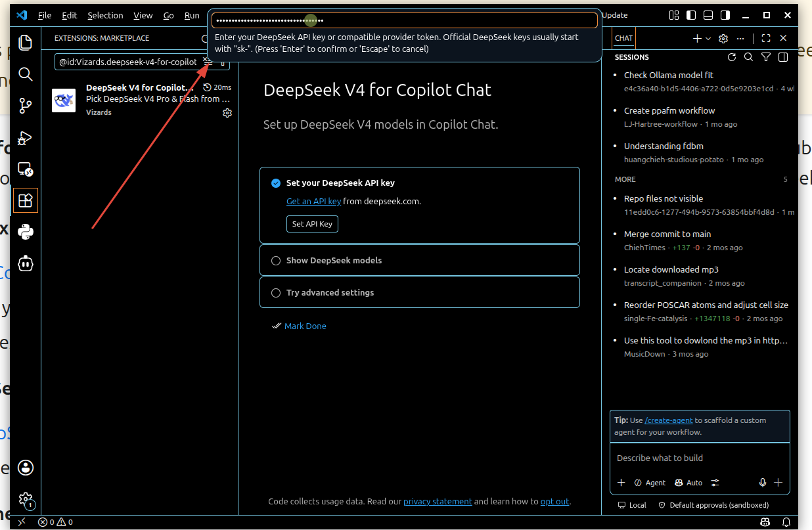Open the remote window indicator in the status bar
The height and width of the screenshot is (530, 812).
[x=22, y=523]
